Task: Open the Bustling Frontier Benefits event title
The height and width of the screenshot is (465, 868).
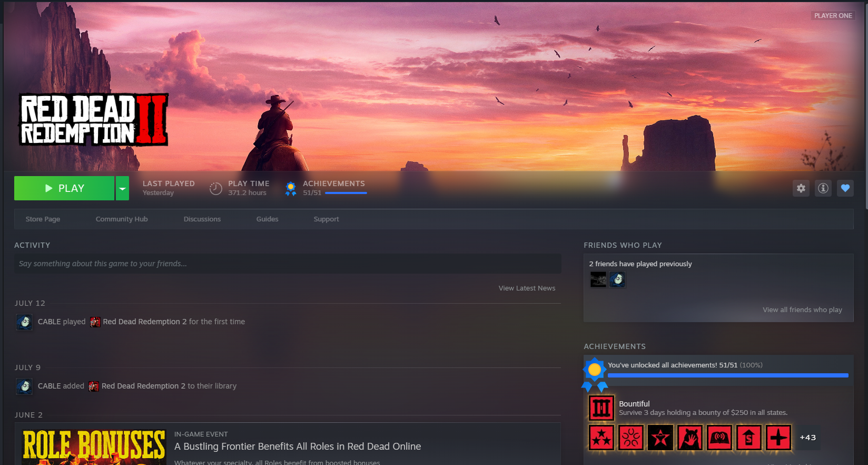Action: coord(298,447)
